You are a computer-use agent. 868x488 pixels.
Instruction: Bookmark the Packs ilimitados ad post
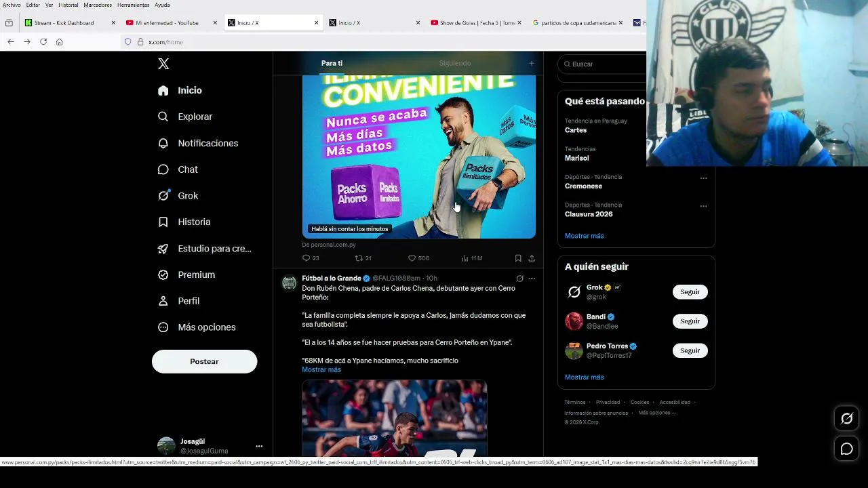518,258
